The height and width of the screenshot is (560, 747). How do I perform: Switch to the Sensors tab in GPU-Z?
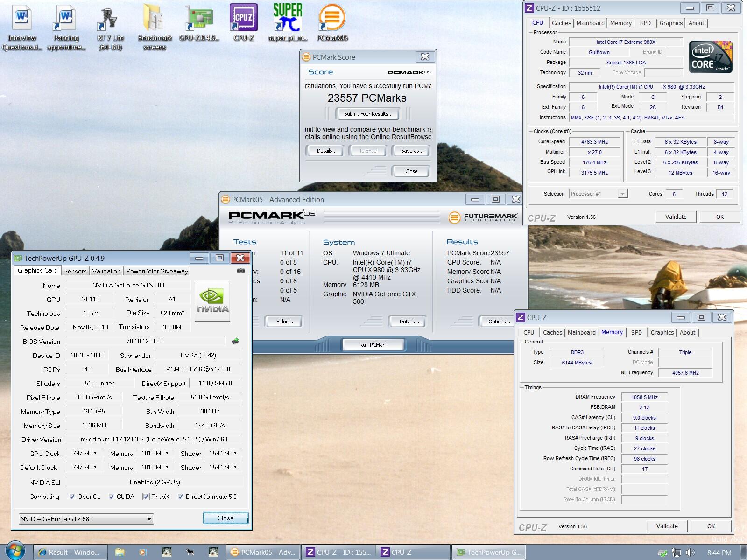coord(75,271)
